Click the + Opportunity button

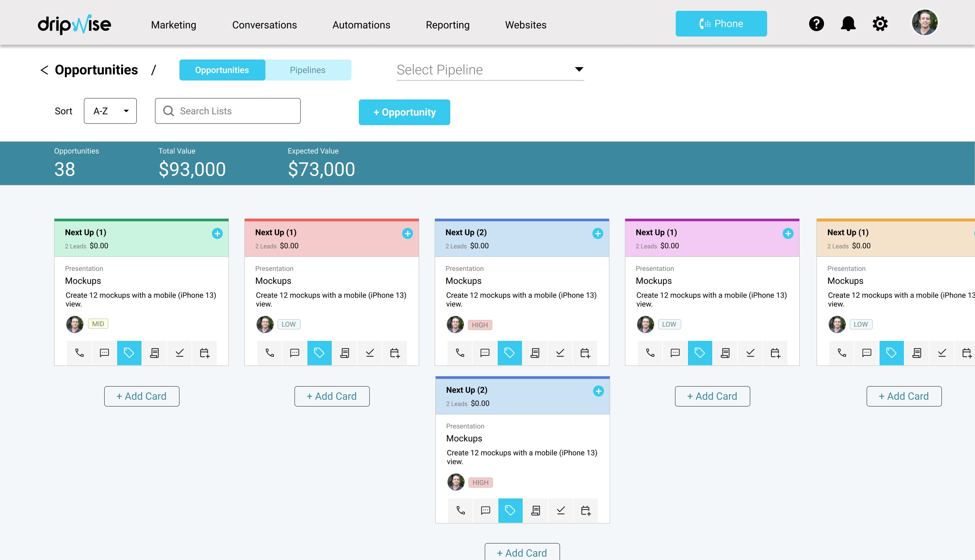pos(404,112)
